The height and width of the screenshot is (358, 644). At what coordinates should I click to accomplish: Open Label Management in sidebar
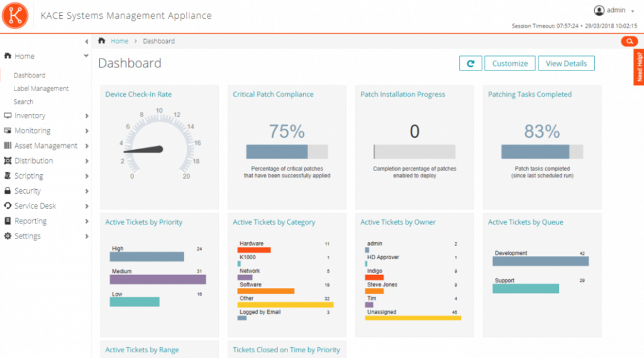click(x=41, y=89)
